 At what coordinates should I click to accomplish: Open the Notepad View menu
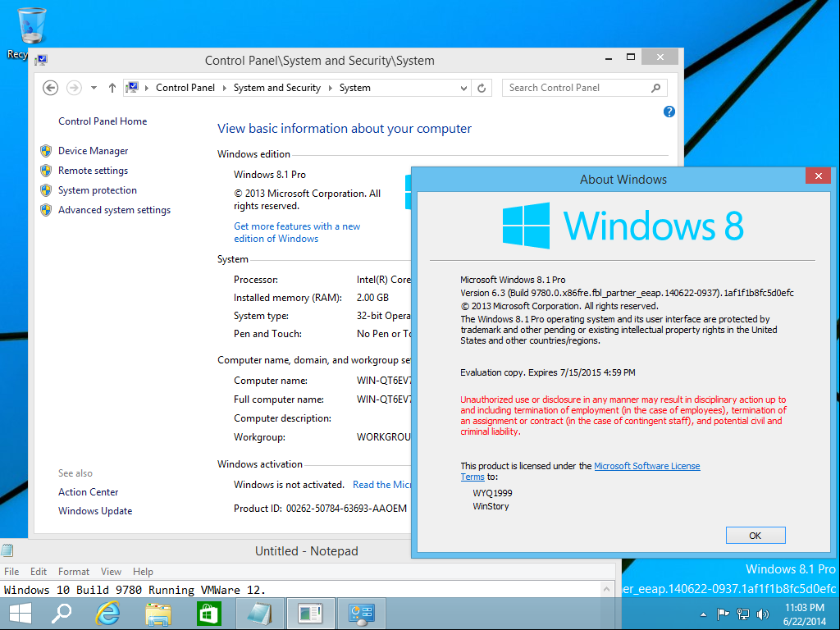(111, 572)
